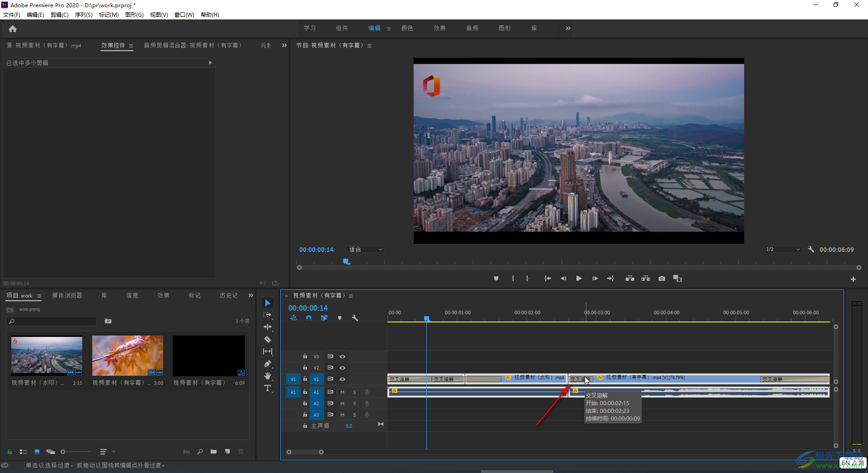This screenshot has width=868, height=473.
Task: Solo audio track A2
Action: click(x=354, y=403)
